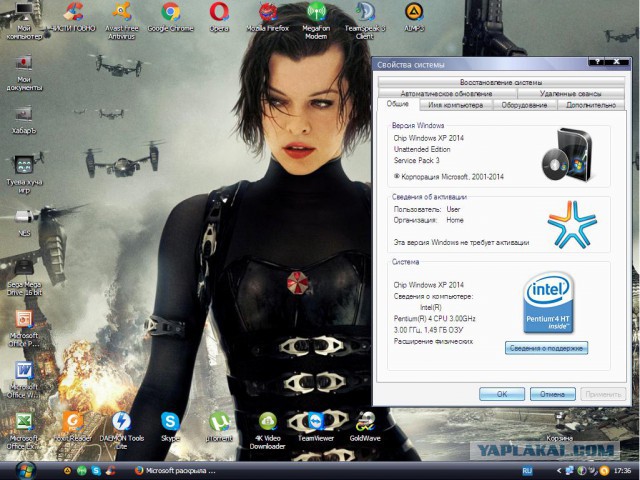Click taskbar clock 17:36
This screenshot has height=480, width=640.
[x=622, y=471]
